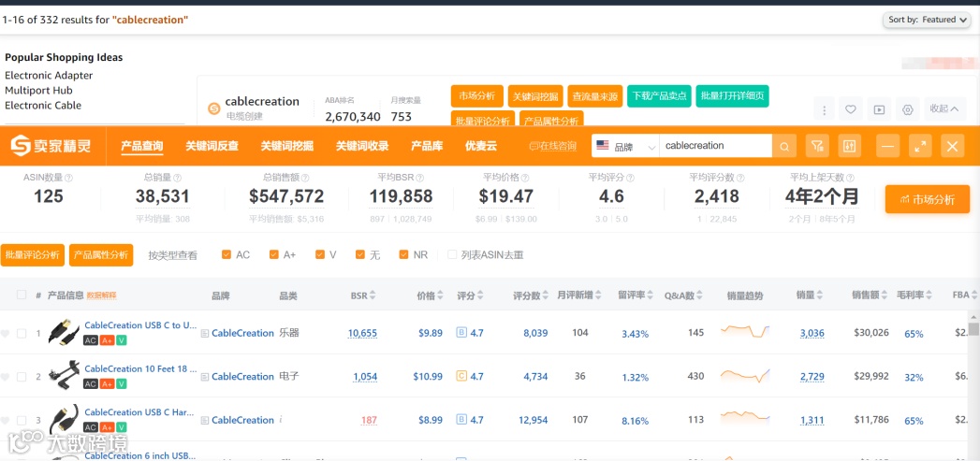This screenshot has width=980, height=461.
Task: Enable the 列表ASIN去重 checkbox
Action: pos(452,254)
